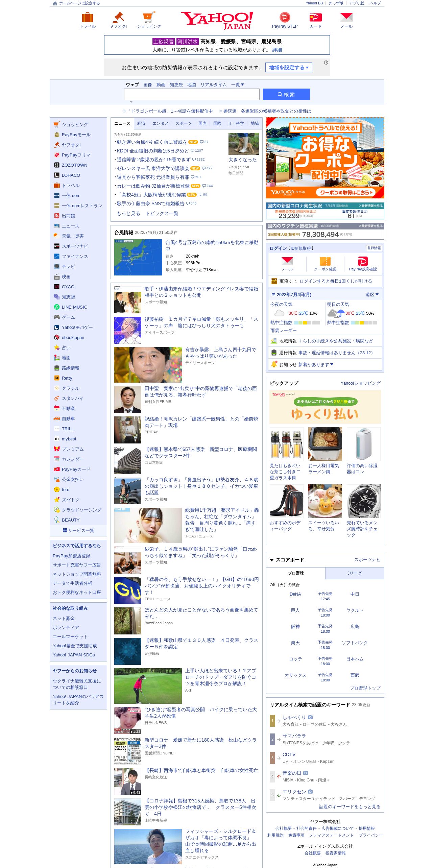Click the 登録情報 button
434x868 pixels.
click(x=374, y=248)
